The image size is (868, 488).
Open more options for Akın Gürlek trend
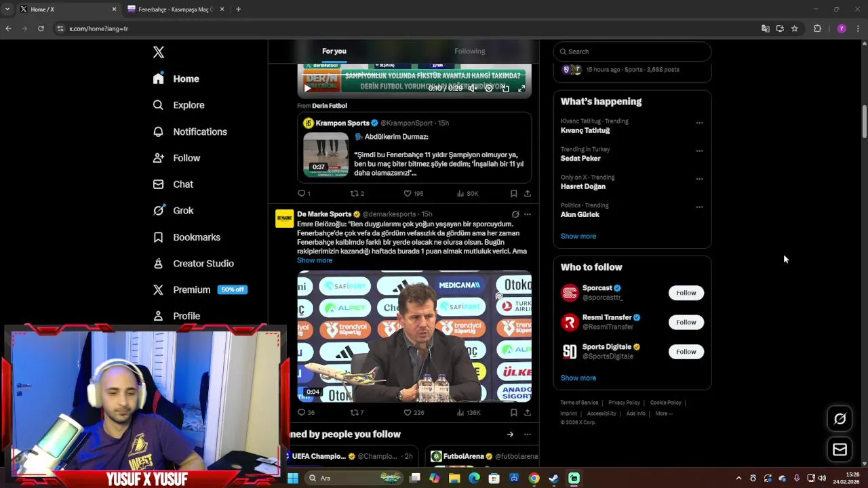pos(699,207)
